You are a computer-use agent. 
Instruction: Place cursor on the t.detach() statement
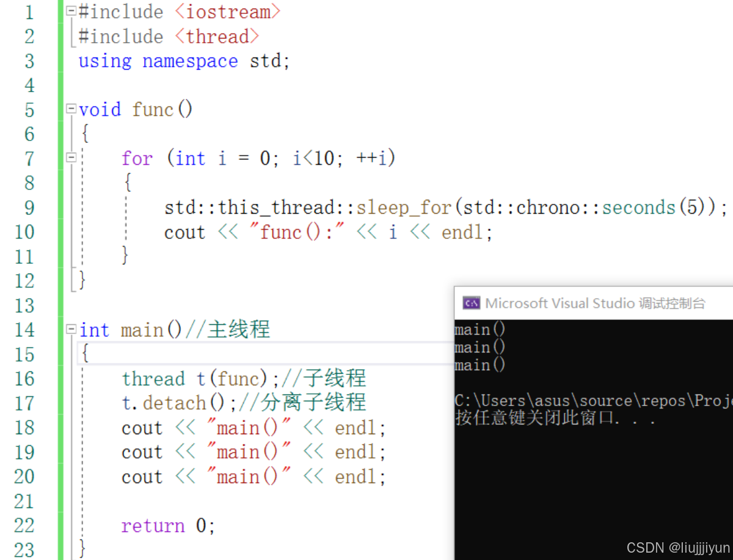[x=171, y=402]
